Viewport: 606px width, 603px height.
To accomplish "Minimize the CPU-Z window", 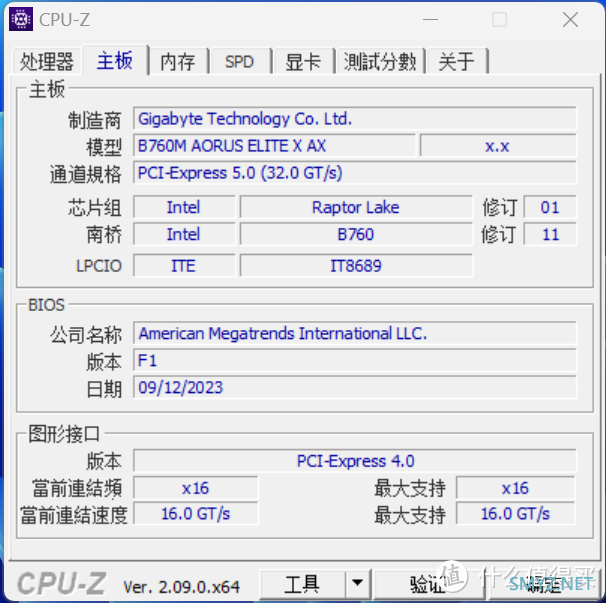I will point(430,19).
